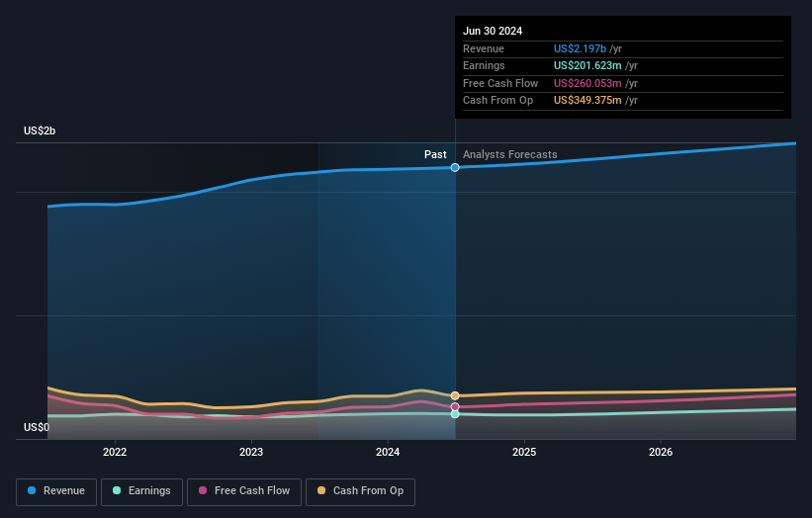
Task: Click the Past label on chart
Action: pyautogui.click(x=435, y=155)
